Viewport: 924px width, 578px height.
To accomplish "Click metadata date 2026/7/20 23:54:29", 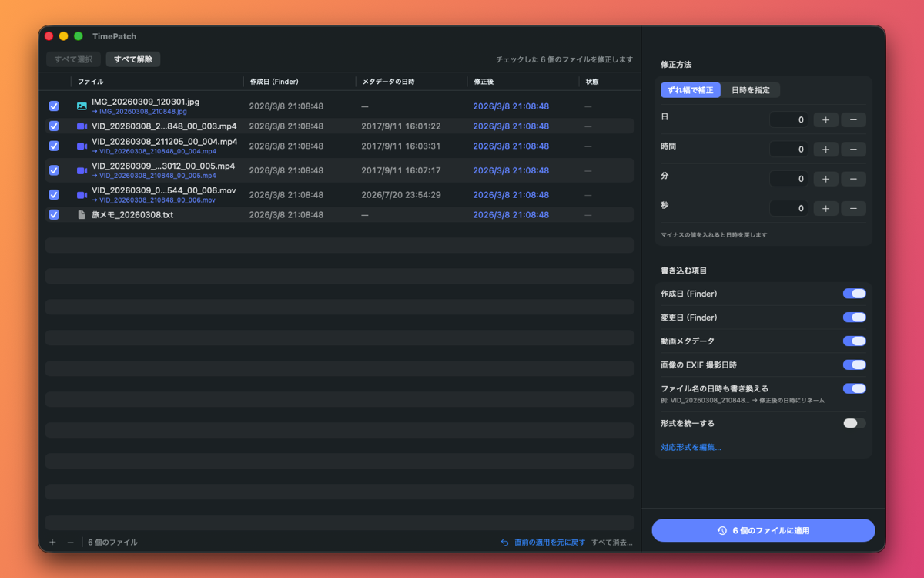I will point(401,195).
